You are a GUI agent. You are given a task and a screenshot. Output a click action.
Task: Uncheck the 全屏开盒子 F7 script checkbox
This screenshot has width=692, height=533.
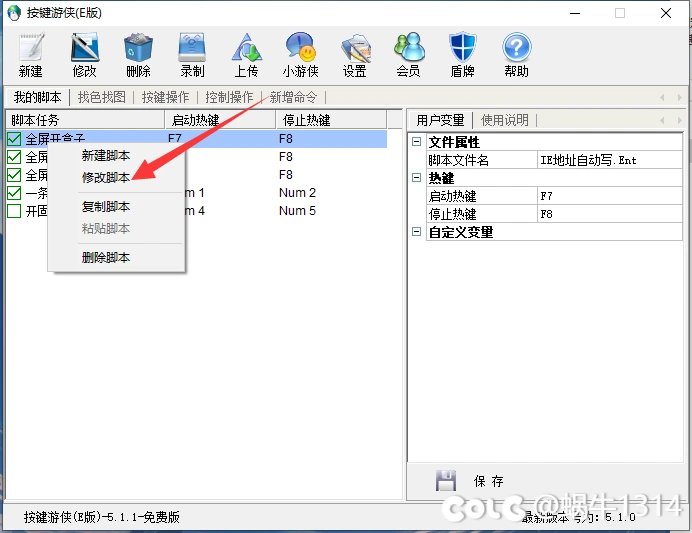pyautogui.click(x=14, y=139)
